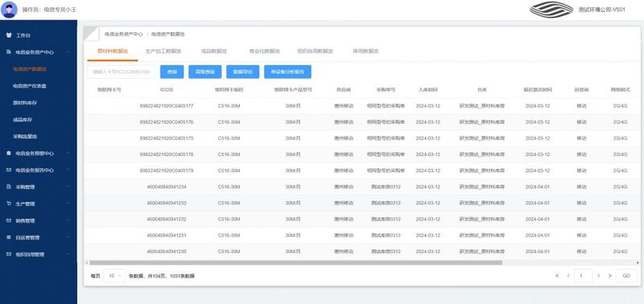Select the ICCID cell 89822482192OC0405179

[x=167, y=170]
